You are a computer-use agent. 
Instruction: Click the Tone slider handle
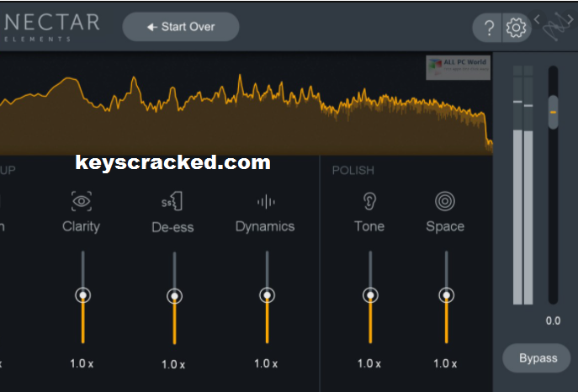(x=370, y=295)
